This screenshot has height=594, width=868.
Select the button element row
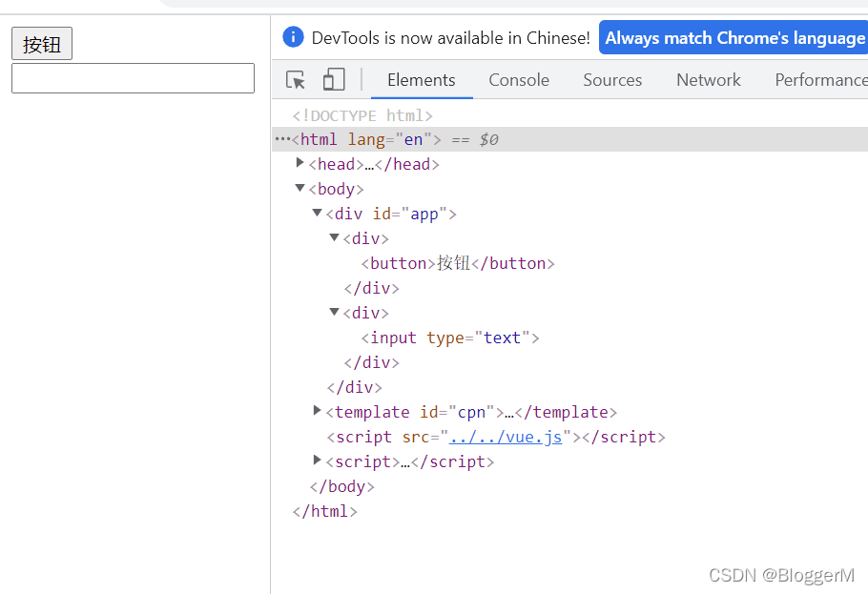point(458,263)
